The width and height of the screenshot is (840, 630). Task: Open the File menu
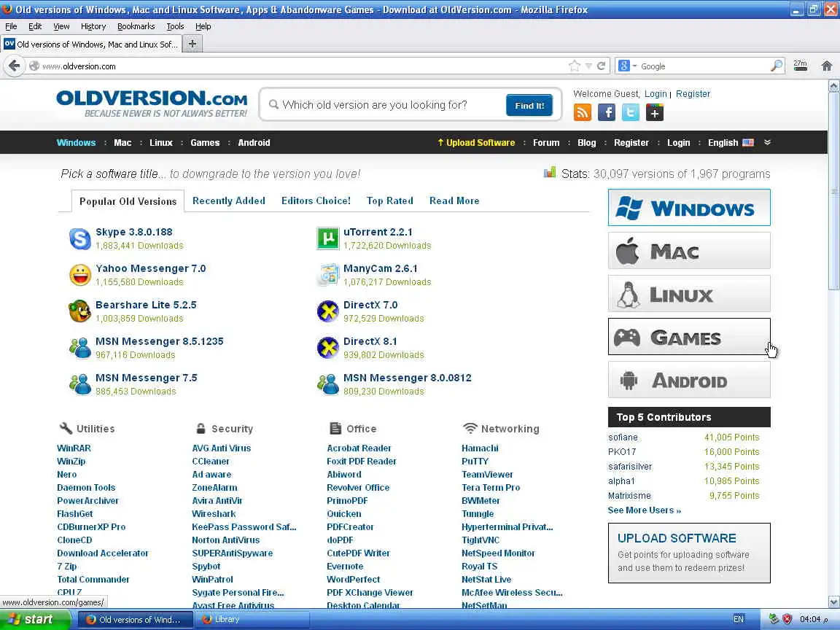tap(11, 26)
